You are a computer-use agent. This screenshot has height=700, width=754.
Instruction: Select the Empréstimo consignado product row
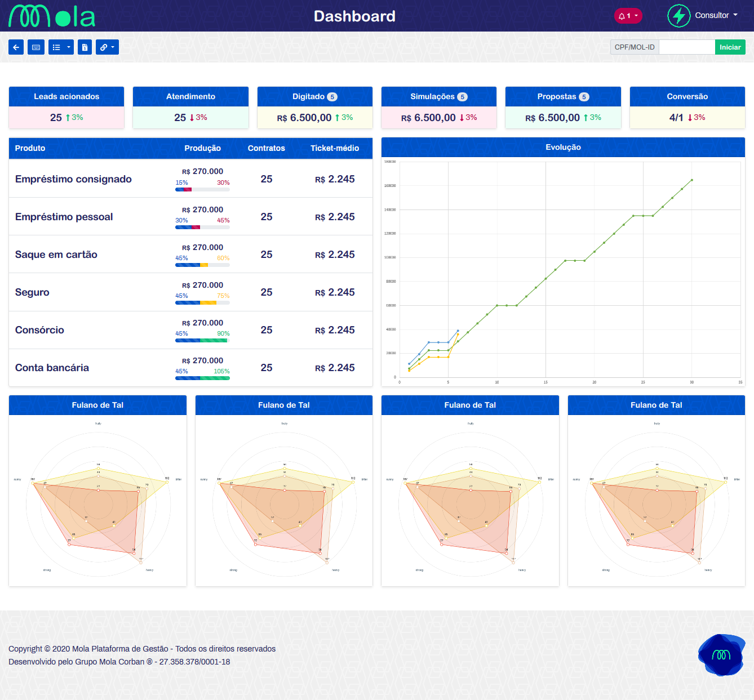click(73, 179)
